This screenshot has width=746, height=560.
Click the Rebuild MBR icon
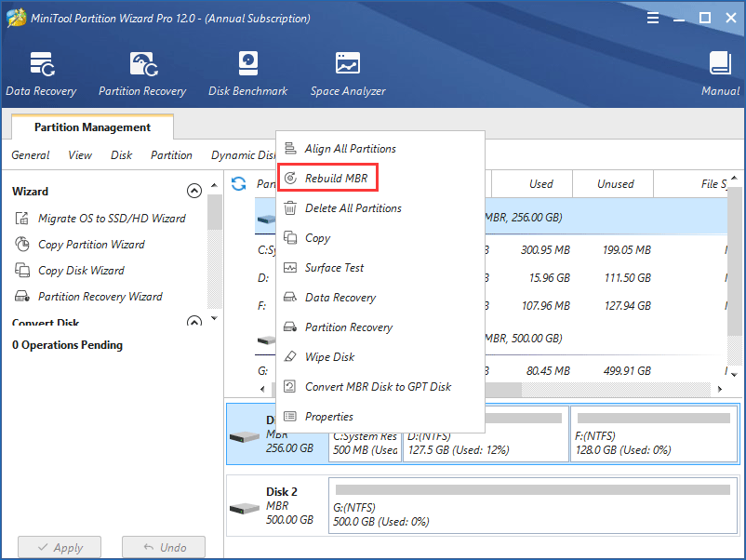click(x=290, y=178)
